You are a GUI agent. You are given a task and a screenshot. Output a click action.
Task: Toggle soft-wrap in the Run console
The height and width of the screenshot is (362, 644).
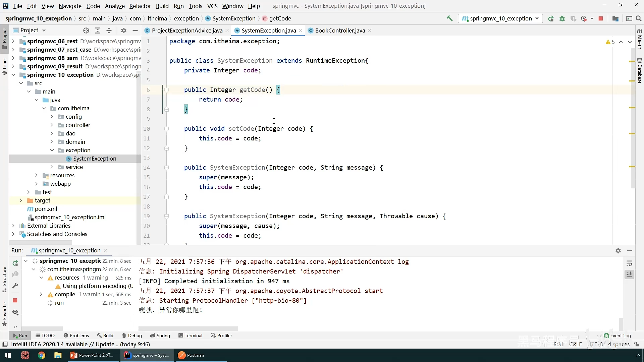[x=629, y=263]
